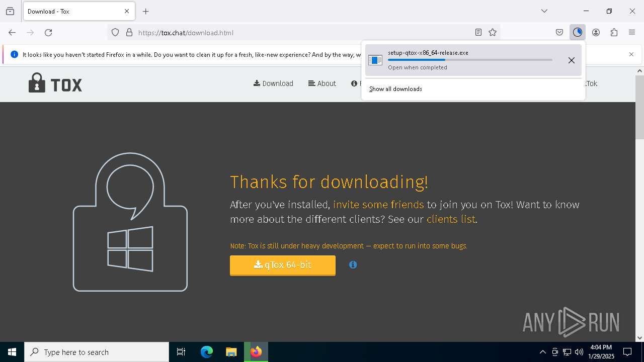View site security padlock info
The image size is (644, 362).
coord(129,33)
